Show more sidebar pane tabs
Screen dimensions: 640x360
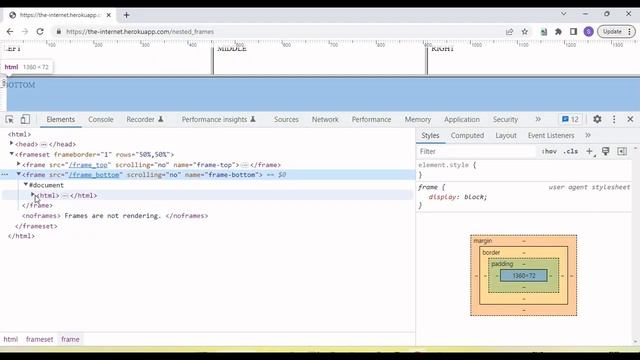[x=588, y=135]
